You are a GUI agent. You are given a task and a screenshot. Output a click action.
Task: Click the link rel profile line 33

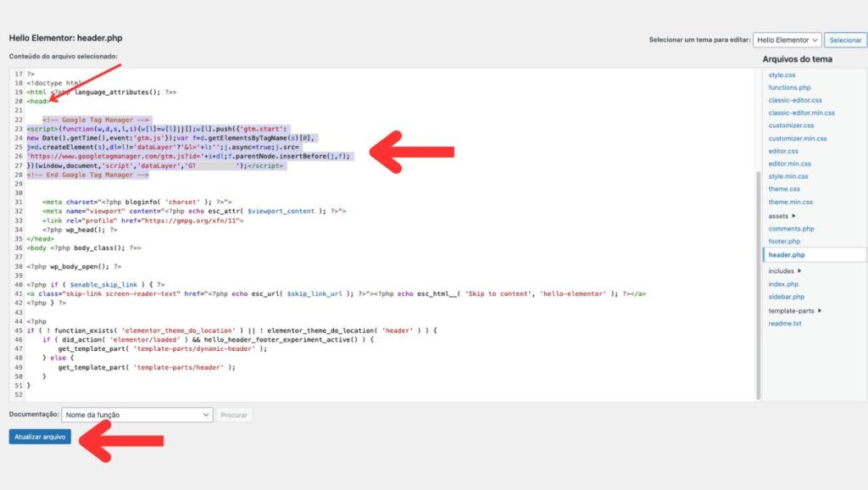tap(142, 220)
